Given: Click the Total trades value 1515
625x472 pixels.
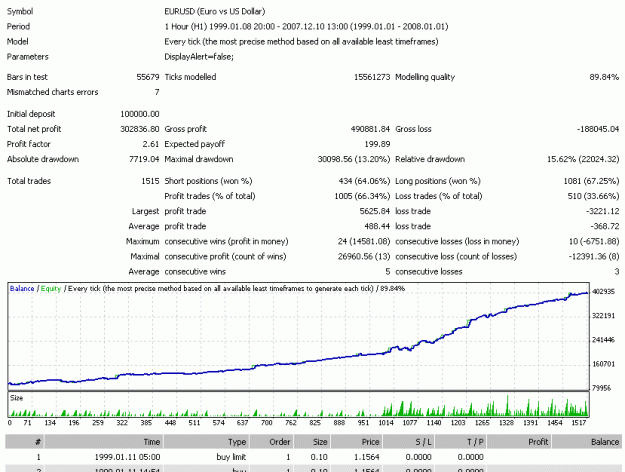Looking at the screenshot, I should pos(150,181).
